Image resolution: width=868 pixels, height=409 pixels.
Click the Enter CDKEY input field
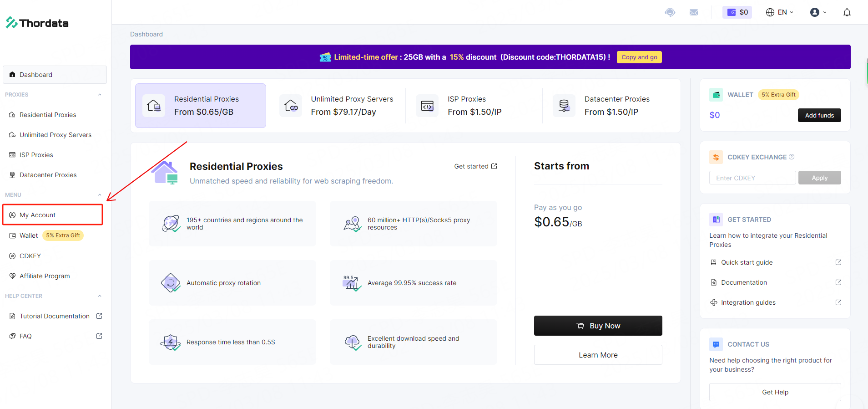[x=752, y=178]
